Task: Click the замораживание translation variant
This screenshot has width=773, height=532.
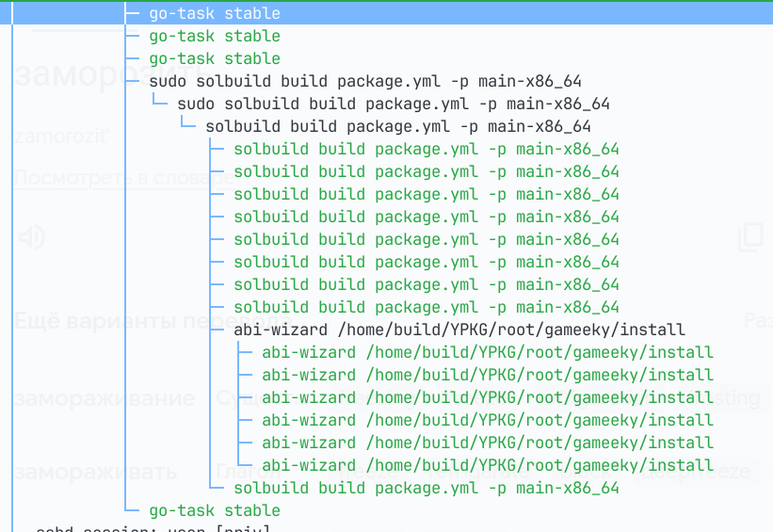Action: 104,398
